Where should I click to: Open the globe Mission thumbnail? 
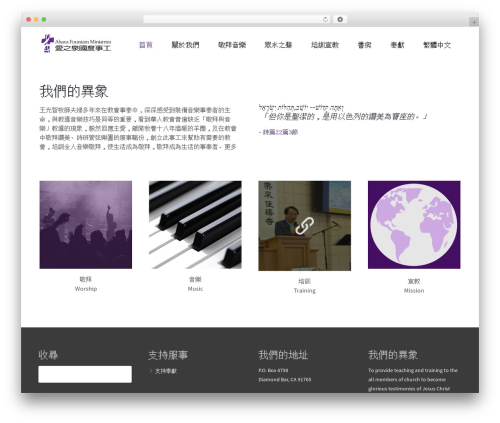[414, 225]
